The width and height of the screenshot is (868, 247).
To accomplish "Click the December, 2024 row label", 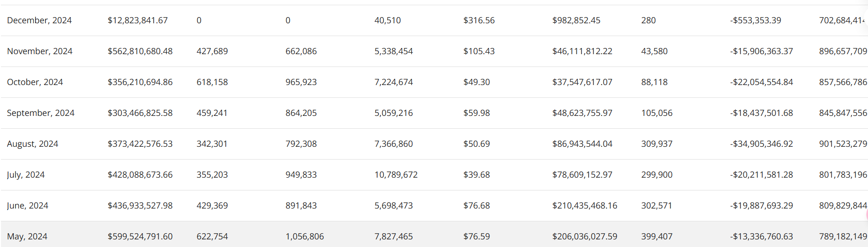I will pos(39,20).
